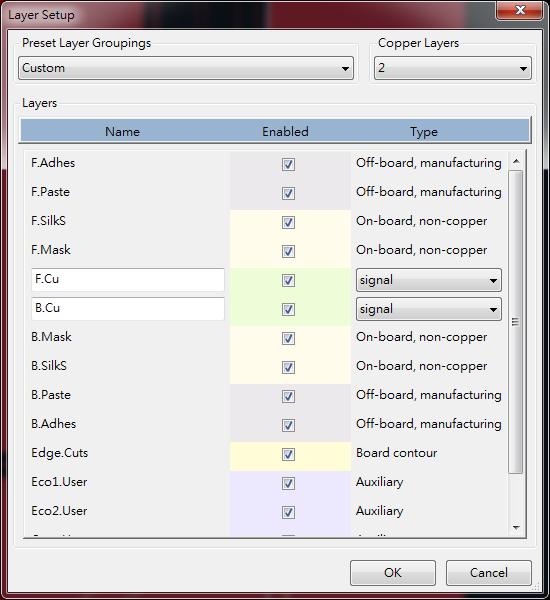Uncheck the Eco1.User enabled checkbox
The width and height of the screenshot is (550, 600).
click(288, 483)
